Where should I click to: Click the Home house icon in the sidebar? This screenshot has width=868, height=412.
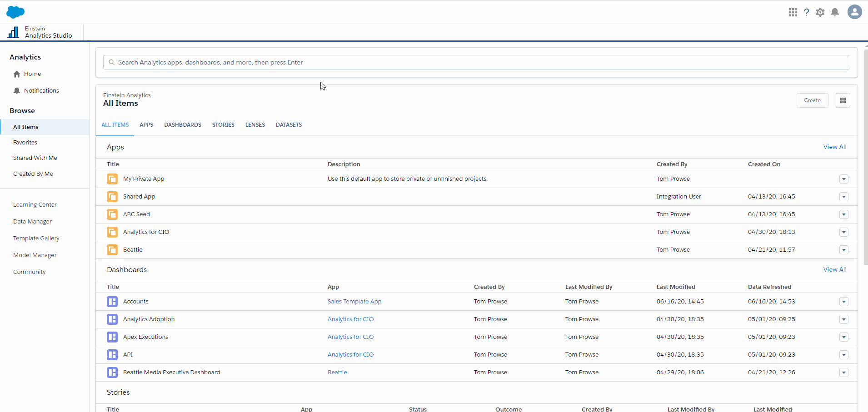click(x=17, y=74)
